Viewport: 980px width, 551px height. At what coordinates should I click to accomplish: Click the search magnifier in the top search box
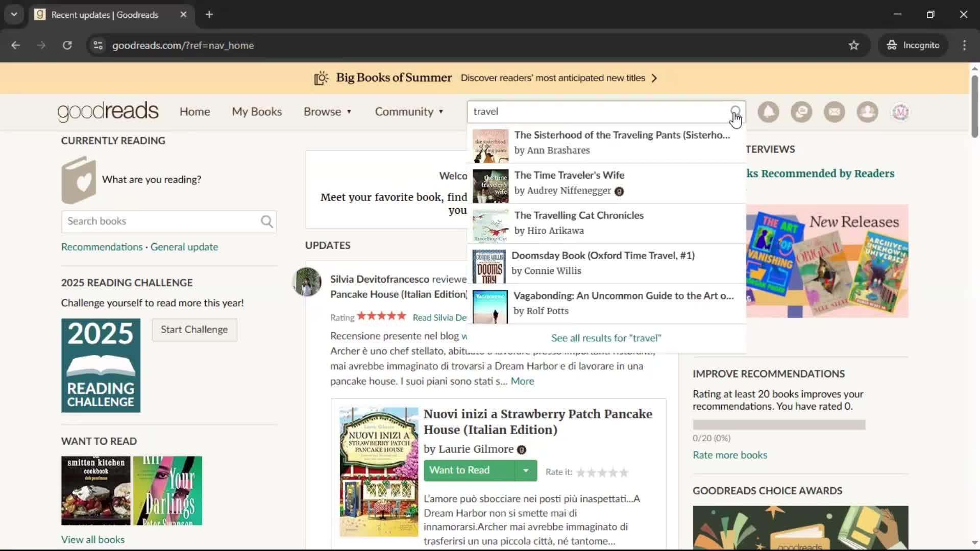pos(735,112)
